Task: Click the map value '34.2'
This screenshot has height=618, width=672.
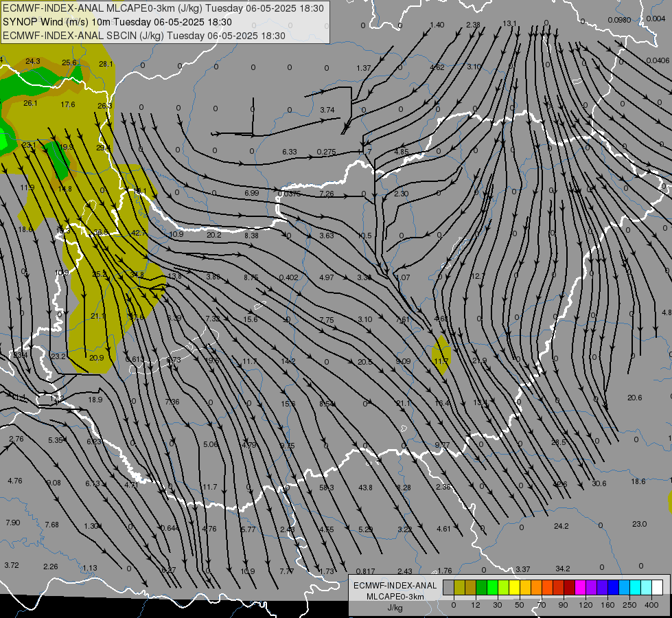Action: (563, 569)
